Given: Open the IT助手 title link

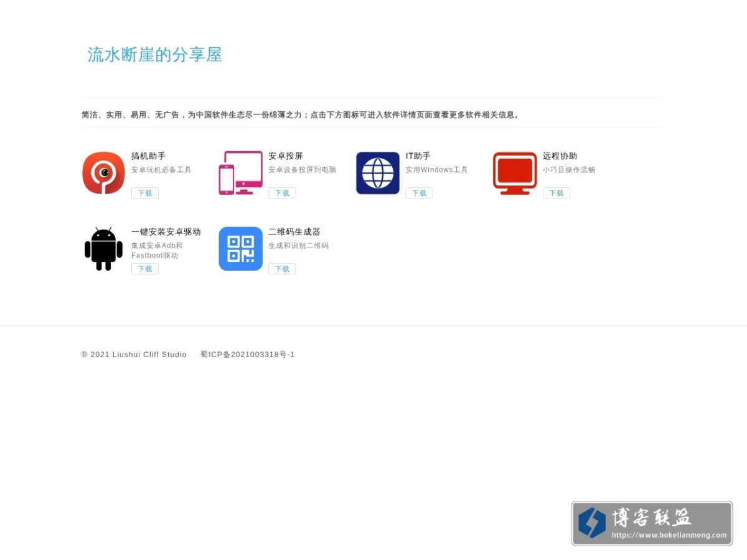Looking at the screenshot, I should [x=418, y=156].
